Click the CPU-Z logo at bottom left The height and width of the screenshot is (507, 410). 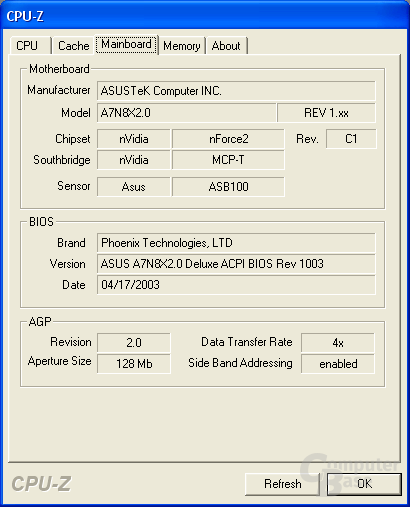(x=41, y=484)
